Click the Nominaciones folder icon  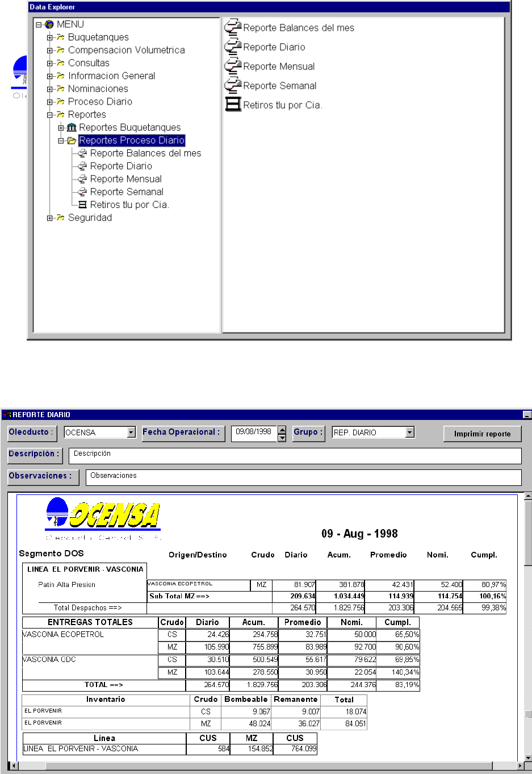[x=60, y=89]
